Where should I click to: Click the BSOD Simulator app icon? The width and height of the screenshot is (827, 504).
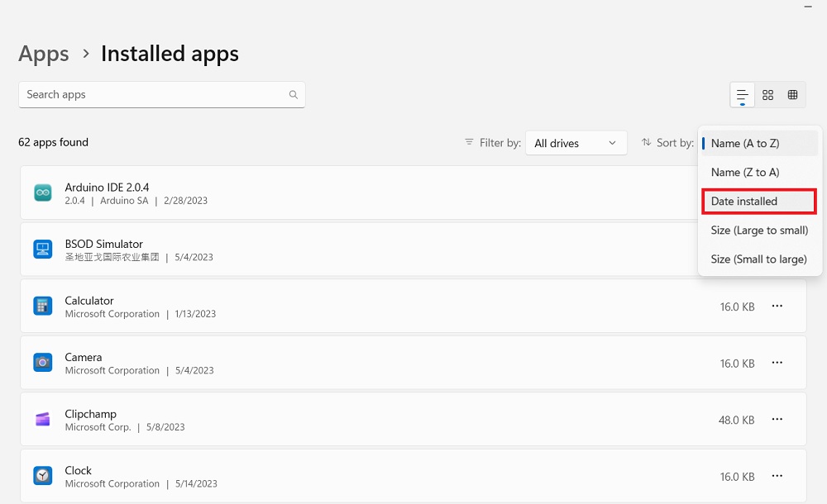point(42,249)
